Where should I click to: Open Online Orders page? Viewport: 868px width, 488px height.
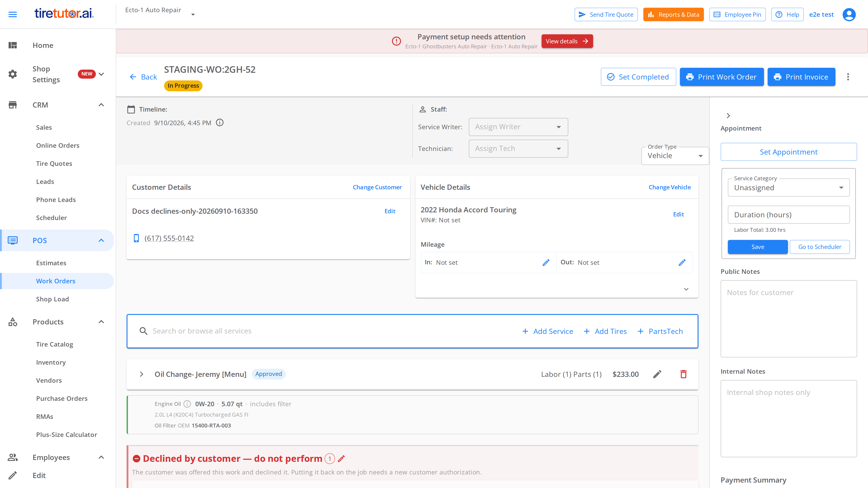pos(58,145)
